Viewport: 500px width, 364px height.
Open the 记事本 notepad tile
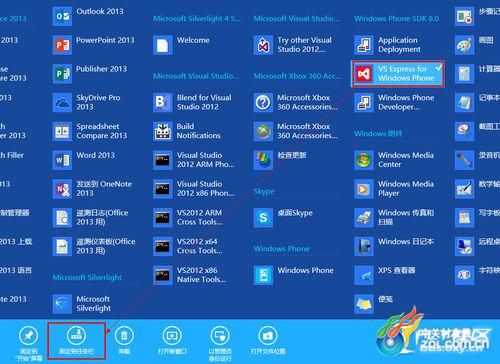click(477, 102)
